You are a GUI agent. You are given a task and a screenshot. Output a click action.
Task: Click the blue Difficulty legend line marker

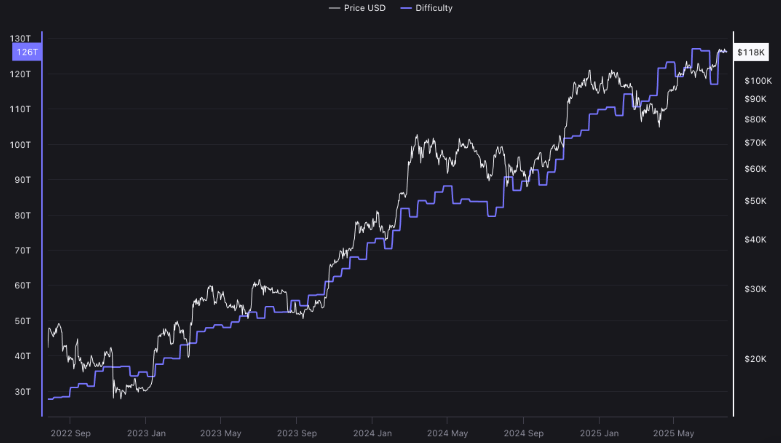[406, 8]
